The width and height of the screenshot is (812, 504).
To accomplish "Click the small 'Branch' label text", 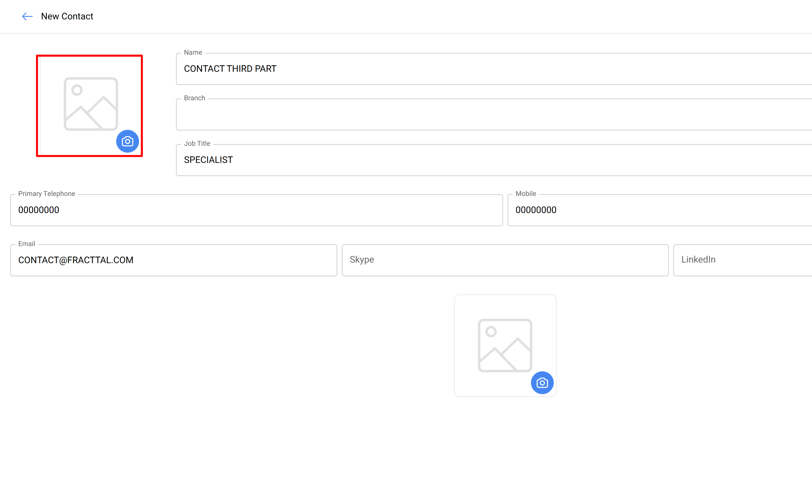I will (x=194, y=98).
